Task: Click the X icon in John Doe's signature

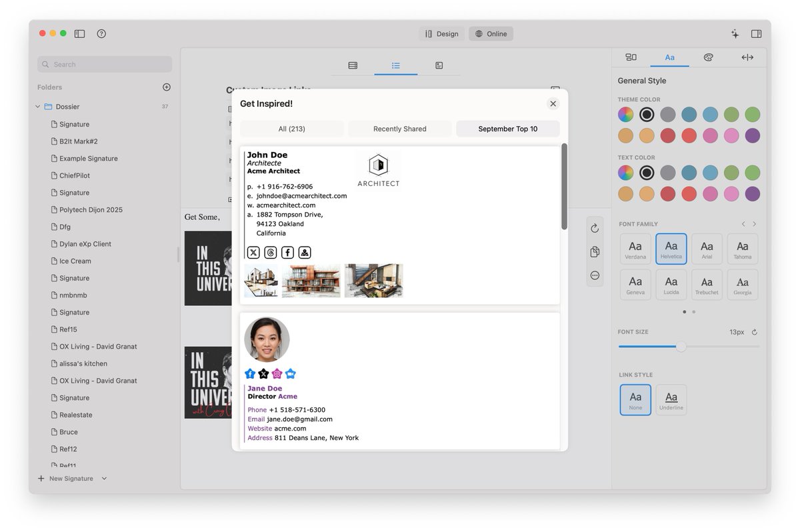Action: 253,253
